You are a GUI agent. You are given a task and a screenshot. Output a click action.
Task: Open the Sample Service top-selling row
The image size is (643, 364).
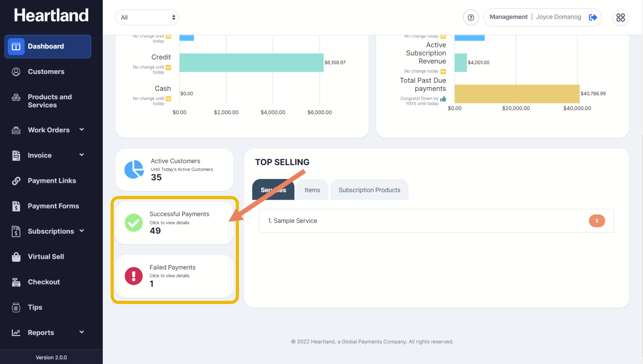click(x=436, y=221)
